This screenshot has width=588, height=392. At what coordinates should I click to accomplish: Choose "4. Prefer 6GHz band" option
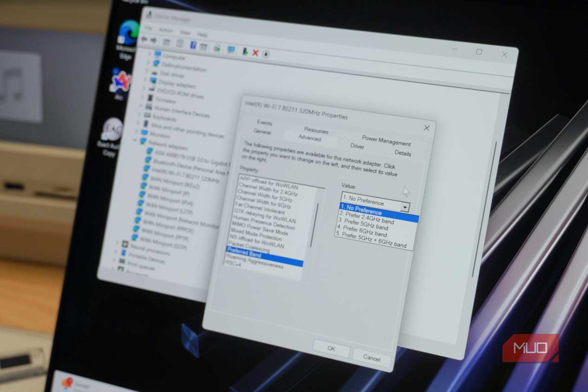pos(361,230)
